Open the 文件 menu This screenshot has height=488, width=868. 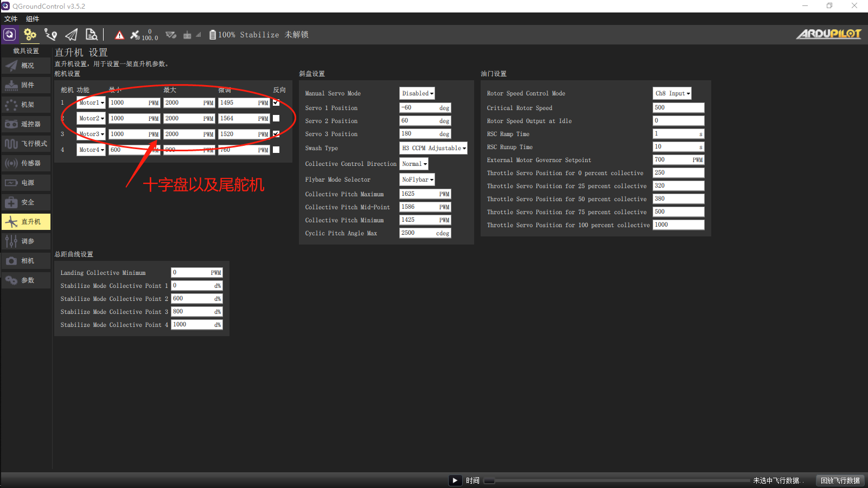click(11, 19)
